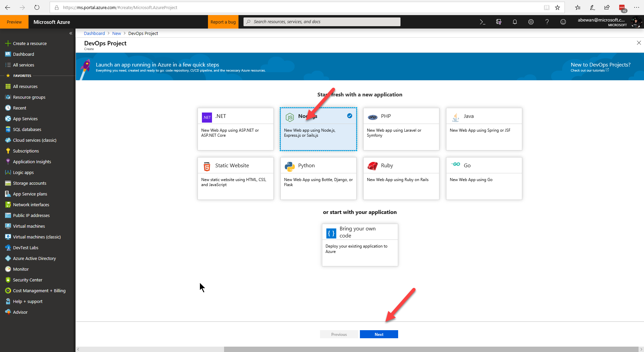Click the Resource groups cube icon
The height and width of the screenshot is (352, 644).
[8, 97]
